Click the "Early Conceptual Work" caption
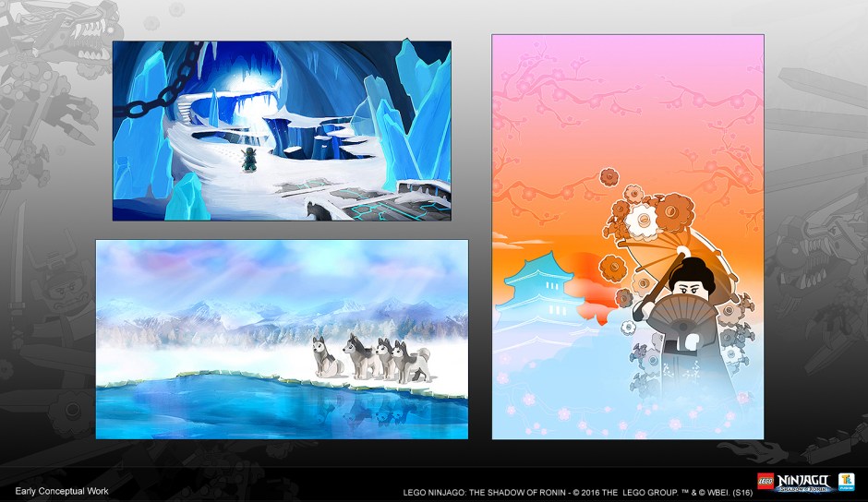The width and height of the screenshot is (868, 502). 55,491
